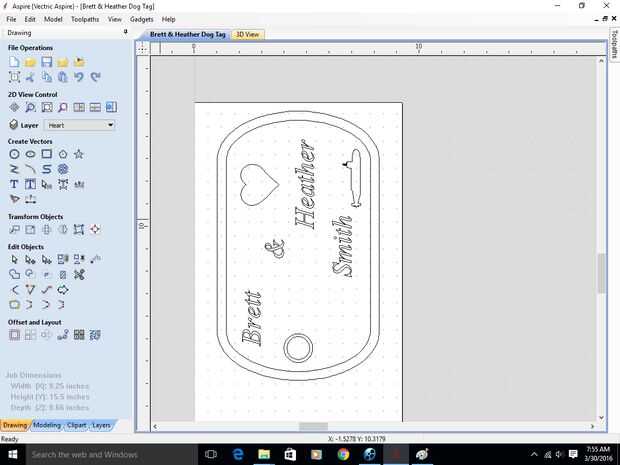This screenshot has width=620, height=465.
Task: Select the Draw Polygon tool
Action: tap(63, 154)
